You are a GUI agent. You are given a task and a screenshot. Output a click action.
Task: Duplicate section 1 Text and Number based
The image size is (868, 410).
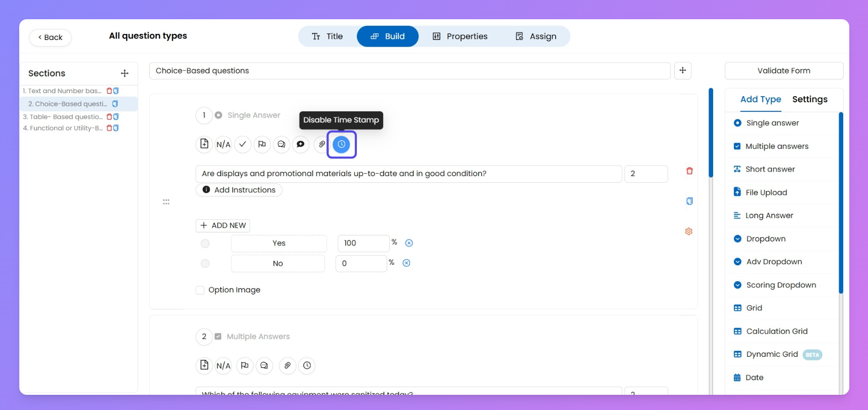click(x=116, y=91)
